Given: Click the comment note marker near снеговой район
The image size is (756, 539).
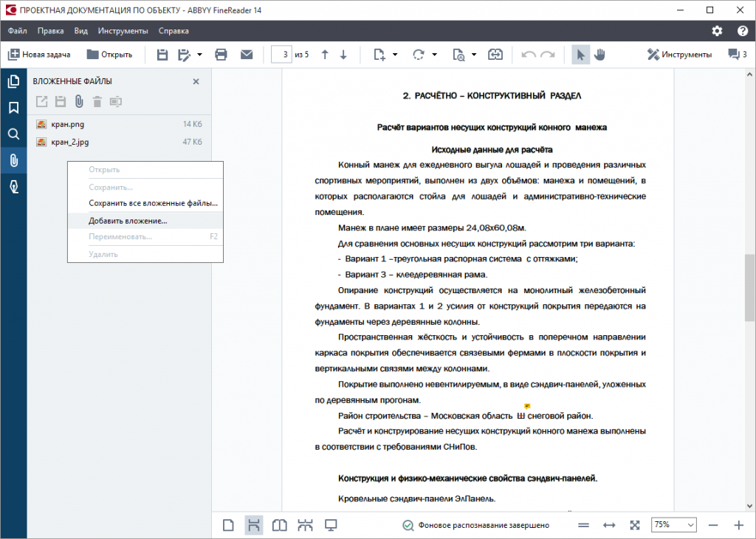Looking at the screenshot, I should 527,406.
